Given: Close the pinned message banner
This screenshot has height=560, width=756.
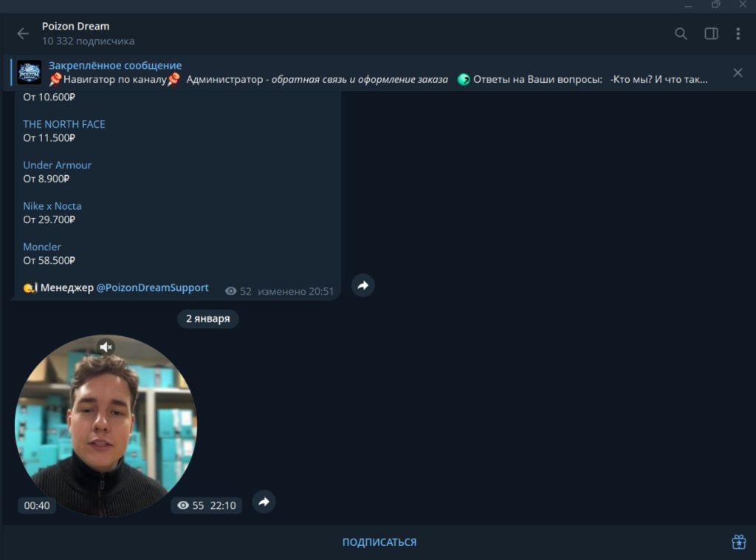Looking at the screenshot, I should point(737,72).
